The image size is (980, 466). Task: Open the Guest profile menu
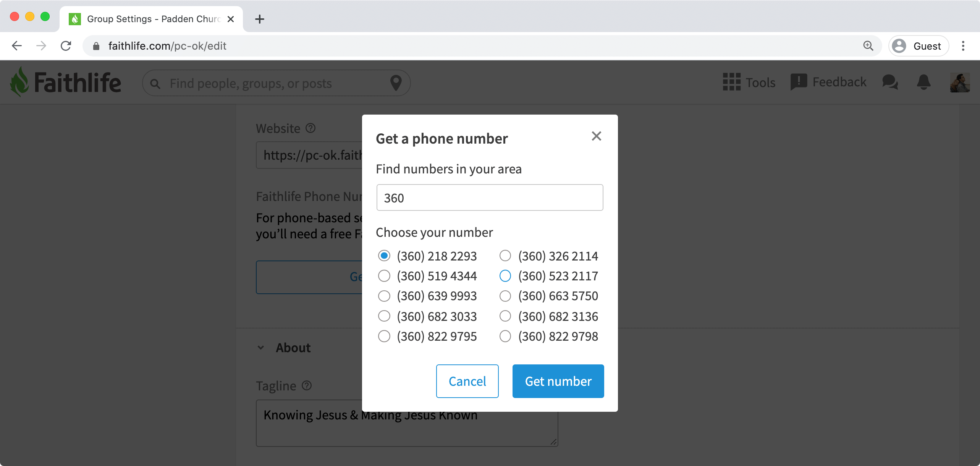(919, 46)
